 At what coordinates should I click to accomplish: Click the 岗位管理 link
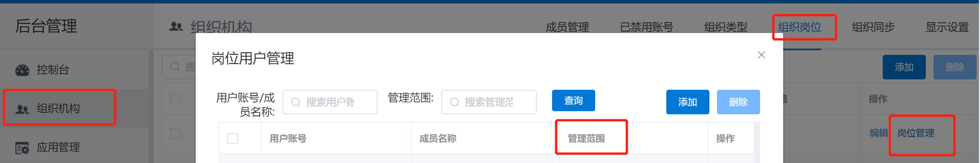point(916,133)
